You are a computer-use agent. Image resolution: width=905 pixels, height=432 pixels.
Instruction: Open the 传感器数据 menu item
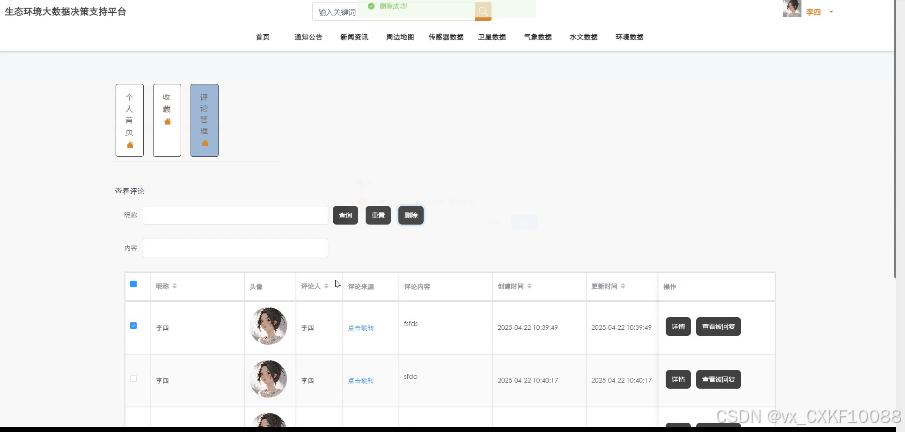(x=446, y=37)
